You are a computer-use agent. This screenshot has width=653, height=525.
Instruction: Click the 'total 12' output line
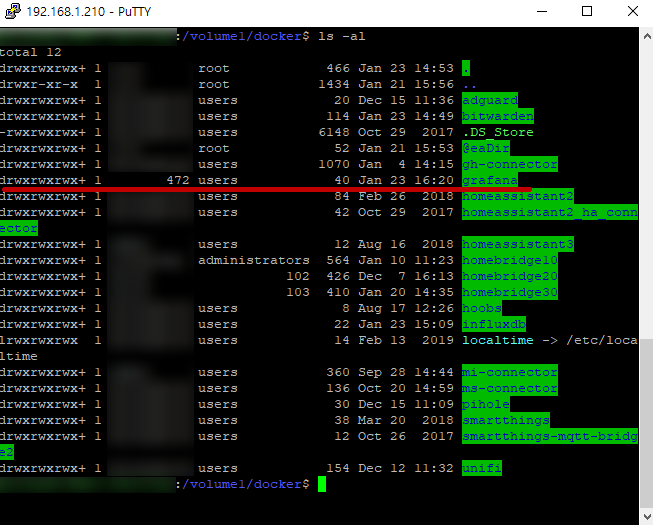pyautogui.click(x=31, y=52)
